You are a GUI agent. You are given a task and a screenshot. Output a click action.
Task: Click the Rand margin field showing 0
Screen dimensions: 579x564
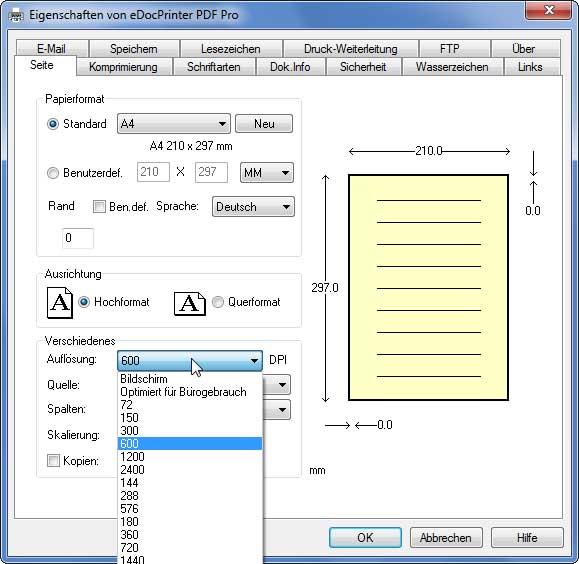[x=78, y=238]
